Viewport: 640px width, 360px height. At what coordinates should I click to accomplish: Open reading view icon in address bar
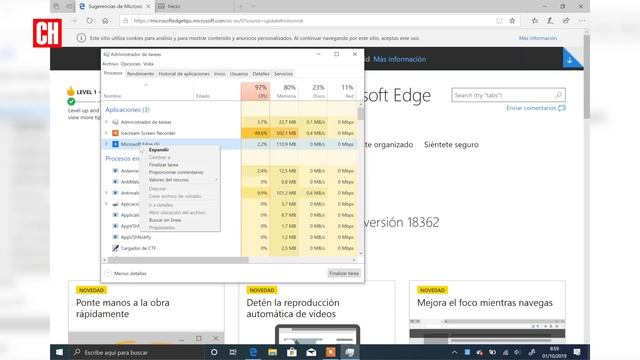499,20
